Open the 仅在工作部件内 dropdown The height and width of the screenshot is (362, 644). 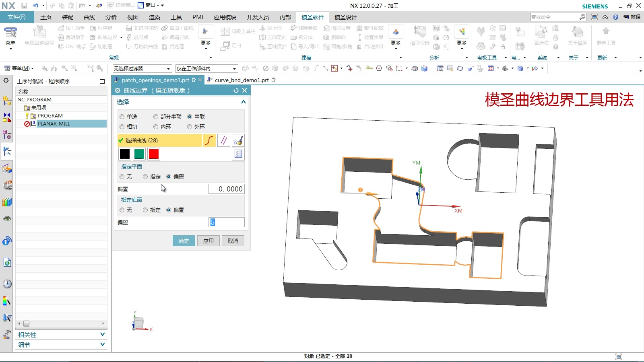tap(207, 68)
